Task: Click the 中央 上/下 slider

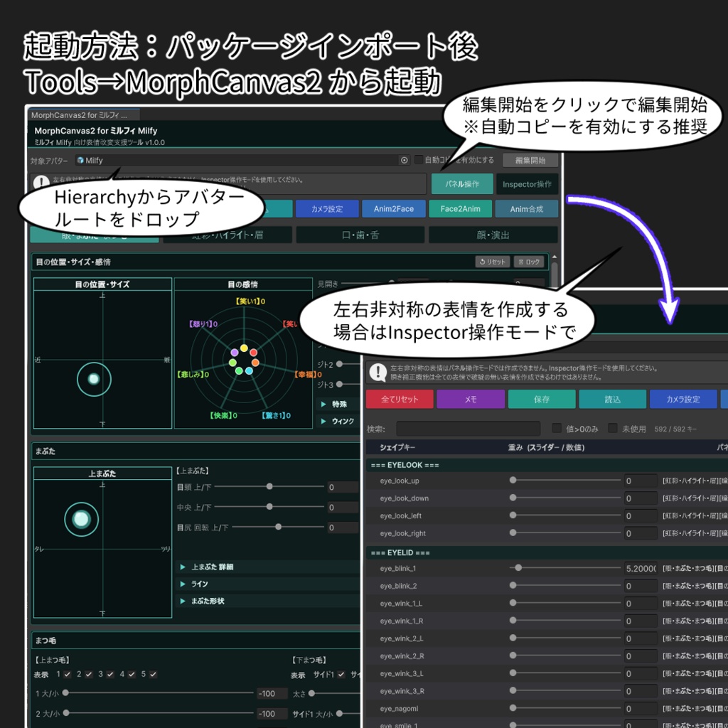Action: (x=269, y=506)
